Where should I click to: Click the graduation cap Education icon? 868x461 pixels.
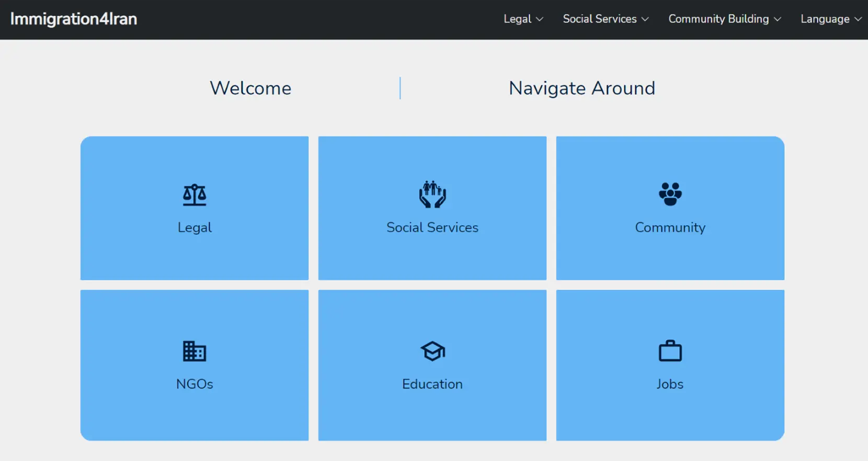coord(432,351)
